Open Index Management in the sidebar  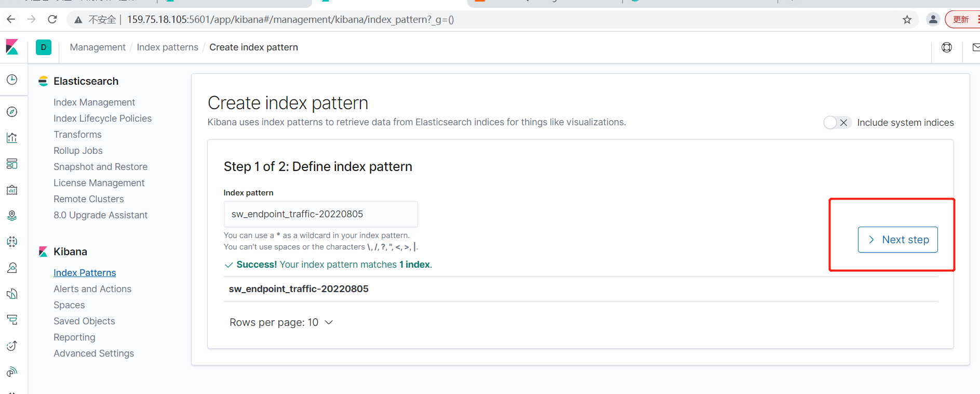[x=94, y=102]
